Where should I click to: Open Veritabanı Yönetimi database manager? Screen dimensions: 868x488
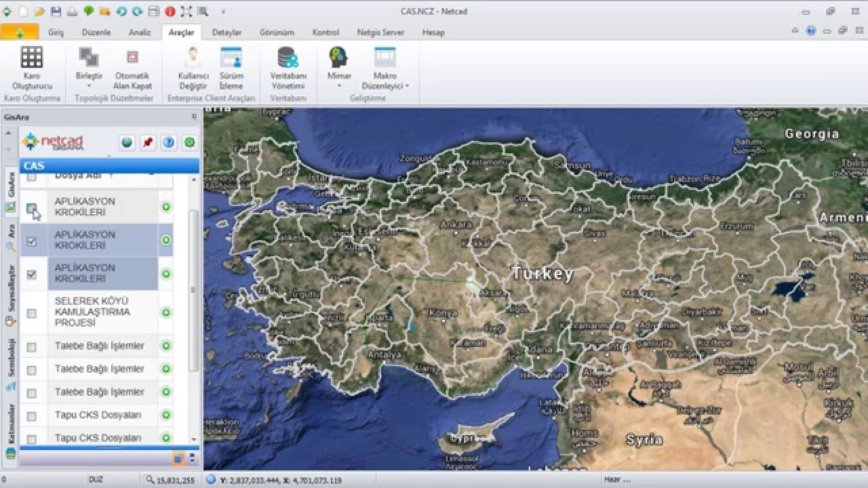tap(288, 68)
